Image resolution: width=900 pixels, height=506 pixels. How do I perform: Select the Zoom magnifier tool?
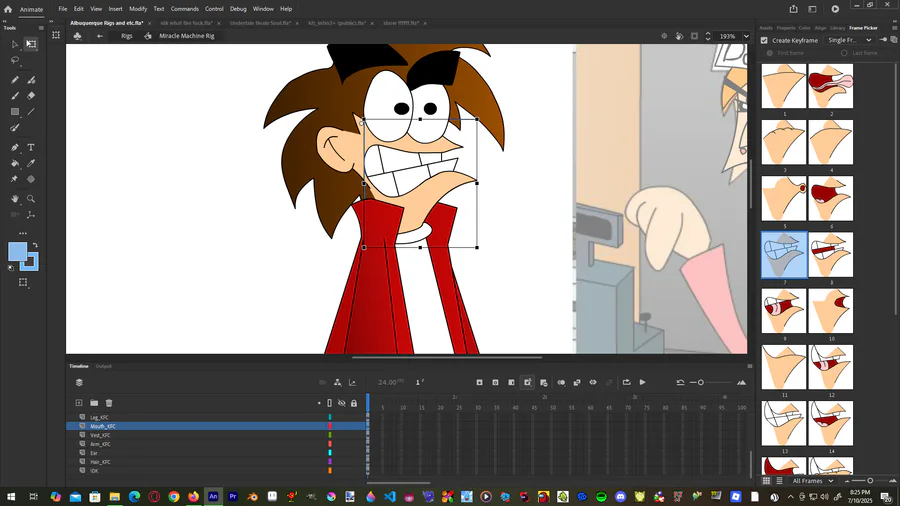[x=31, y=199]
